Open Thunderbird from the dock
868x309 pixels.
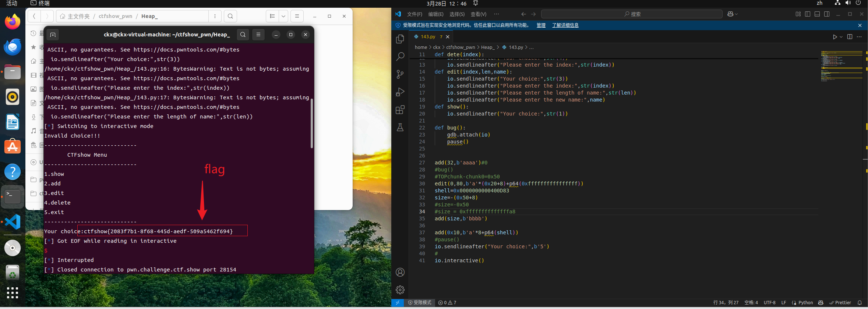13,47
